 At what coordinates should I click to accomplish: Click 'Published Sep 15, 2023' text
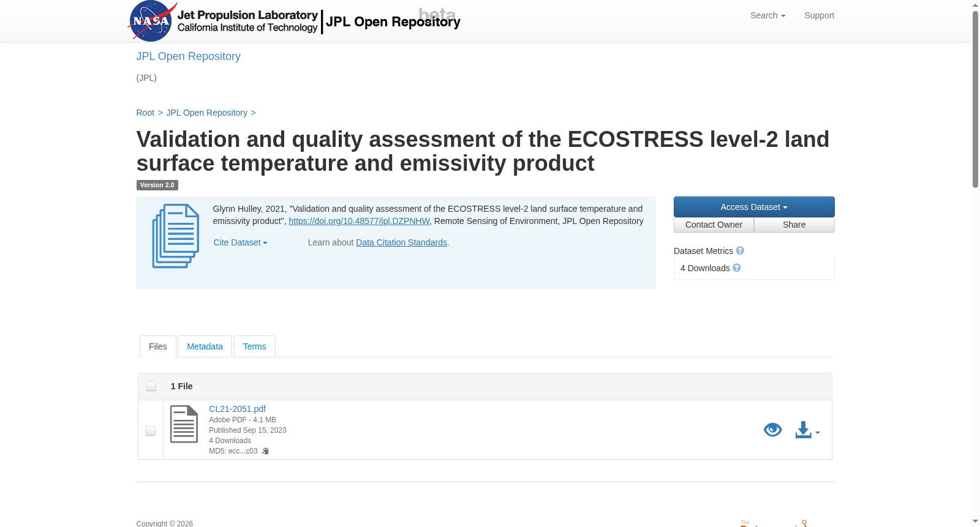click(247, 430)
